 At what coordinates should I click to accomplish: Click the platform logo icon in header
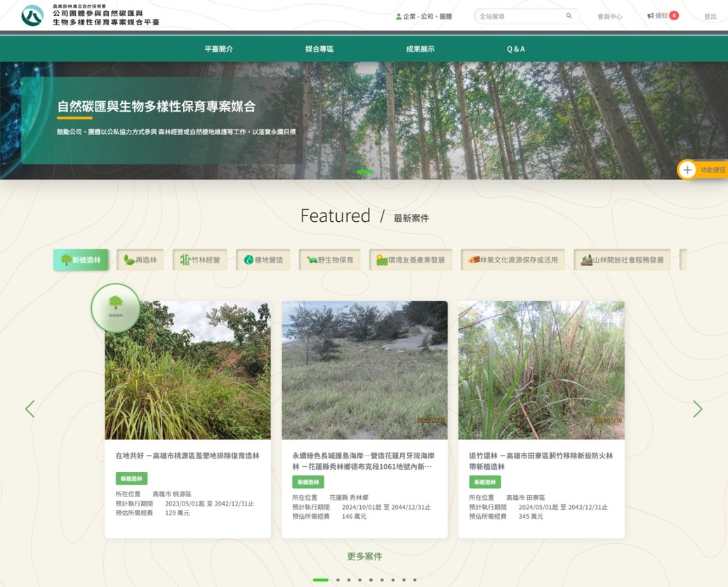click(x=32, y=15)
